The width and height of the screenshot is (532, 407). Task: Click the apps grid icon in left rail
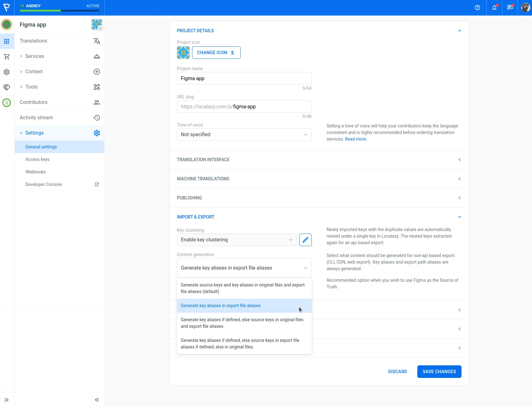[x=7, y=41]
